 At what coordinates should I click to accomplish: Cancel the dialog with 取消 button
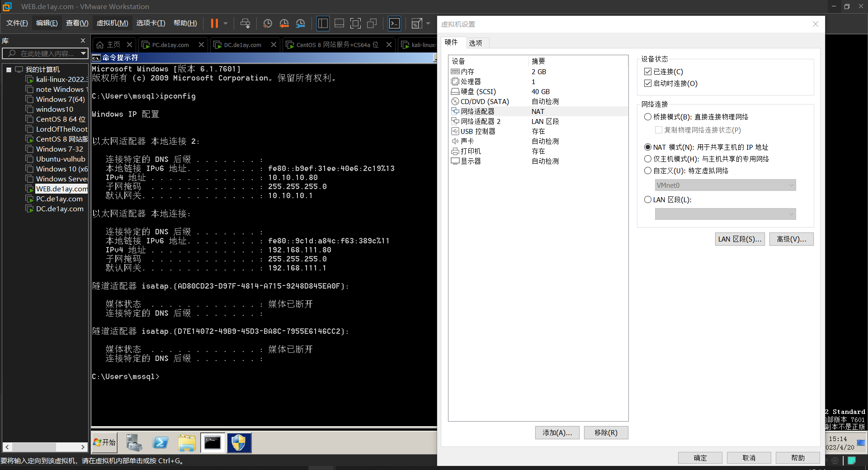pos(749,458)
